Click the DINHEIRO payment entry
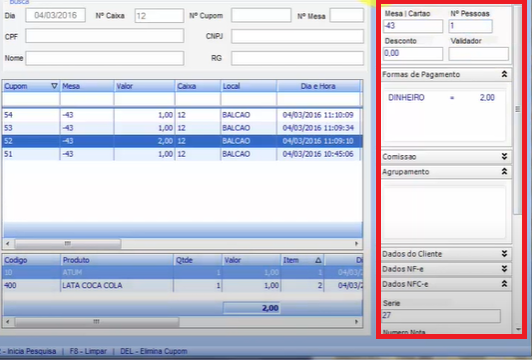This screenshot has width=532, height=360. click(x=441, y=98)
